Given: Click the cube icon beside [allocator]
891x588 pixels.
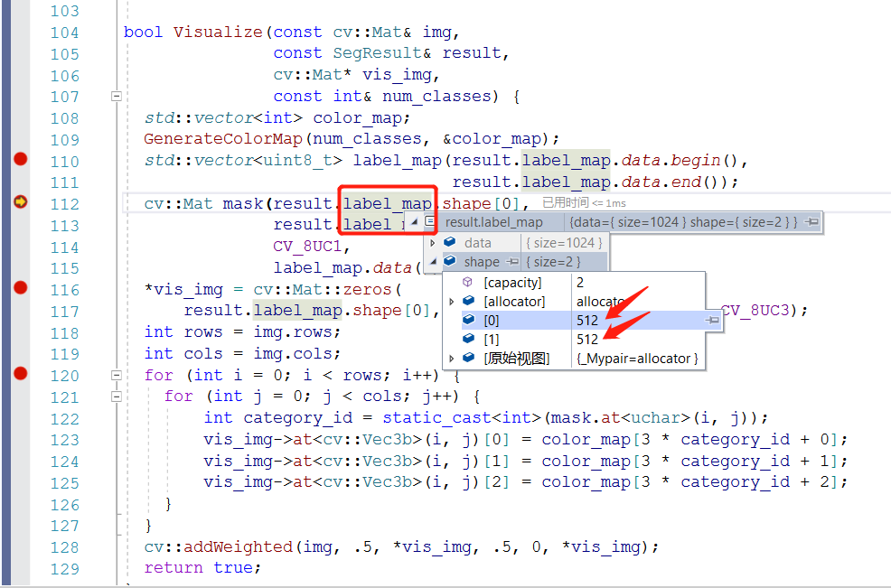Looking at the screenshot, I should pyautogui.click(x=469, y=301).
